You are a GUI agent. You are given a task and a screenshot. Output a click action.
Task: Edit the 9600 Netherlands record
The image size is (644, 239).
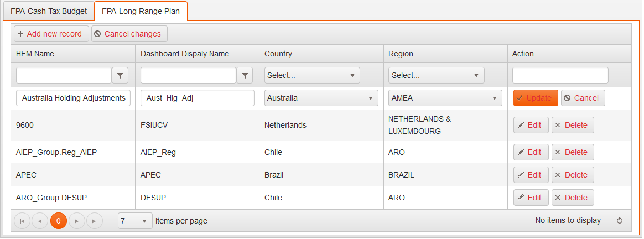click(531, 125)
